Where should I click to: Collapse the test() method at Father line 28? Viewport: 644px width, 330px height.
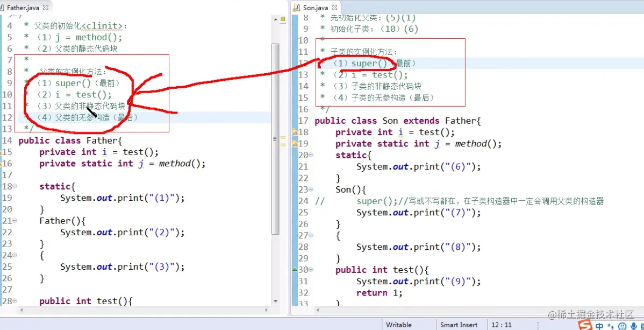15,301
